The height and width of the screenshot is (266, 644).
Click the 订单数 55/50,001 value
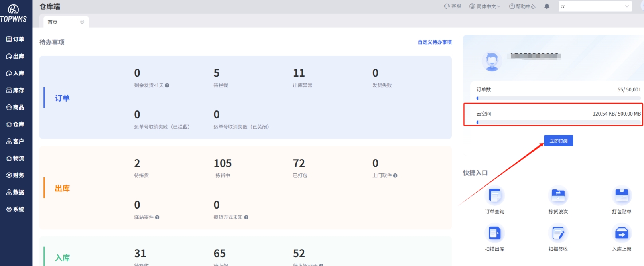[629, 90]
